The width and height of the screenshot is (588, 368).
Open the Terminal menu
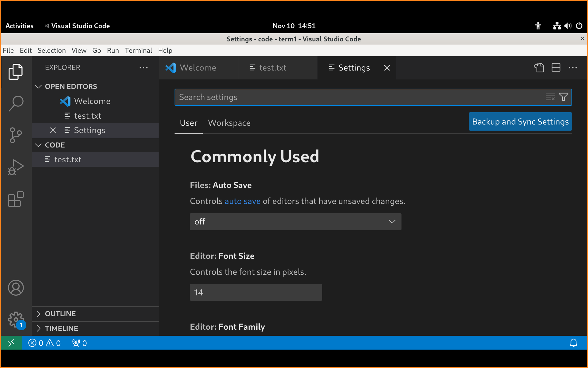138,51
